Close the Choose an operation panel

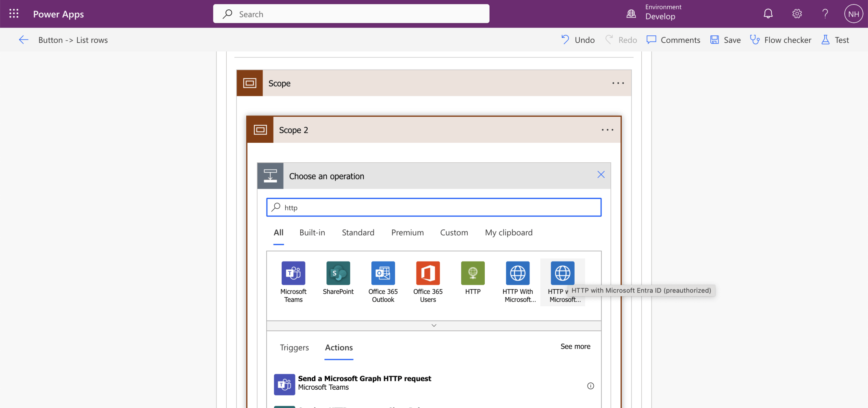tap(601, 175)
